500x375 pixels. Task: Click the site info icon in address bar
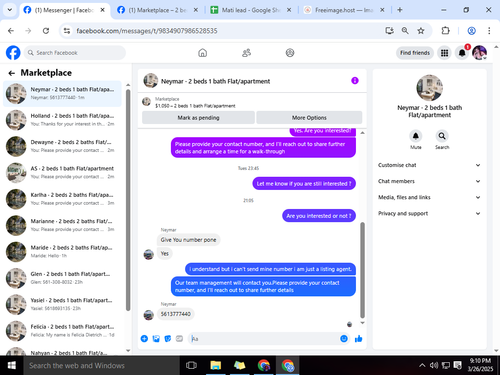[67, 31]
